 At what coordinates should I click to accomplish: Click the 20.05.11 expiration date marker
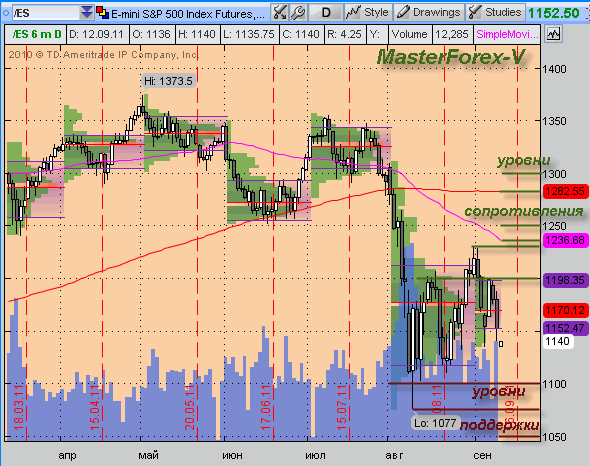[x=190, y=407]
